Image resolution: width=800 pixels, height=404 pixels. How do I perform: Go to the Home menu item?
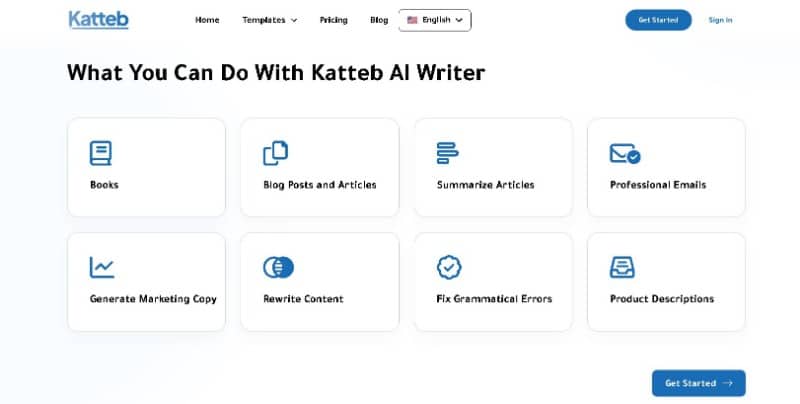[207, 20]
